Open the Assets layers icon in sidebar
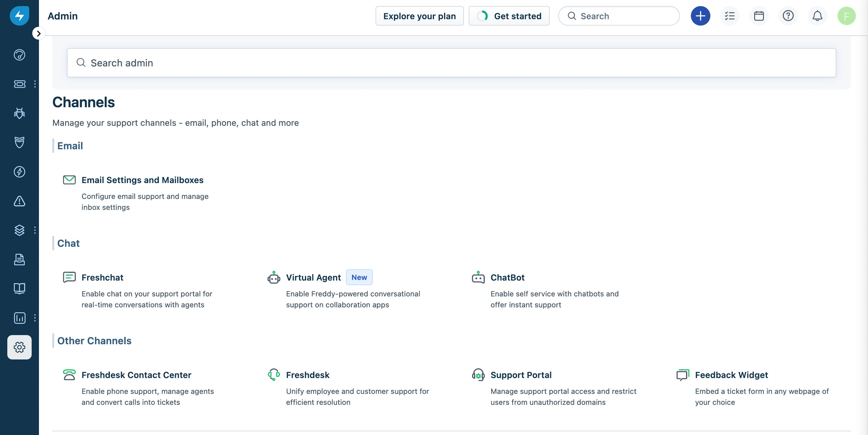Image resolution: width=868 pixels, height=435 pixels. 19,230
